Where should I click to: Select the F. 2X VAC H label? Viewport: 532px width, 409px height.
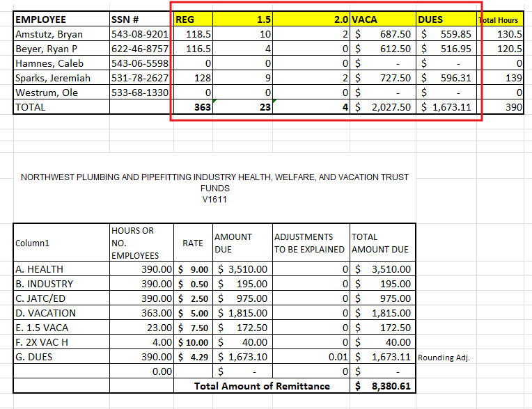61,342
